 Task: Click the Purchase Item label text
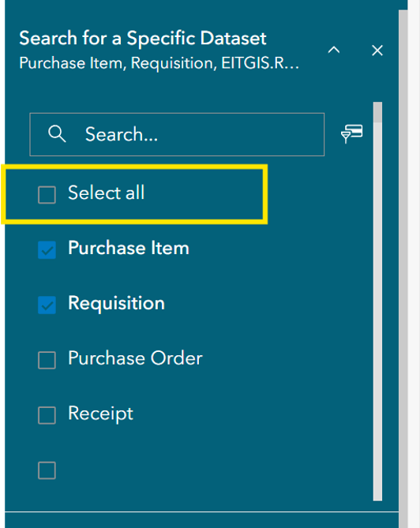pyautogui.click(x=129, y=248)
